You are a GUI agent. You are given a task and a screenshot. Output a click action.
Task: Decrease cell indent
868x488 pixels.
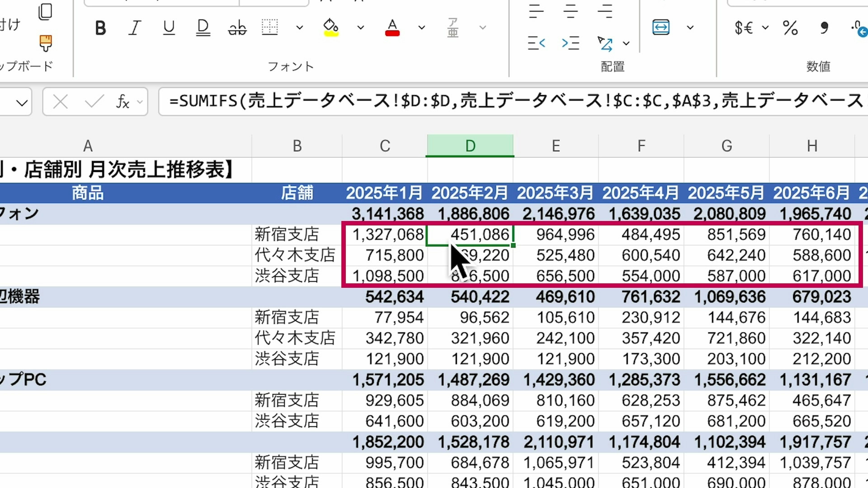click(536, 43)
